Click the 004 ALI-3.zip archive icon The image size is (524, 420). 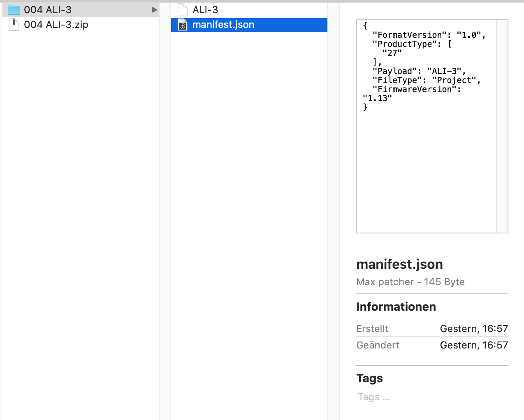coord(14,25)
